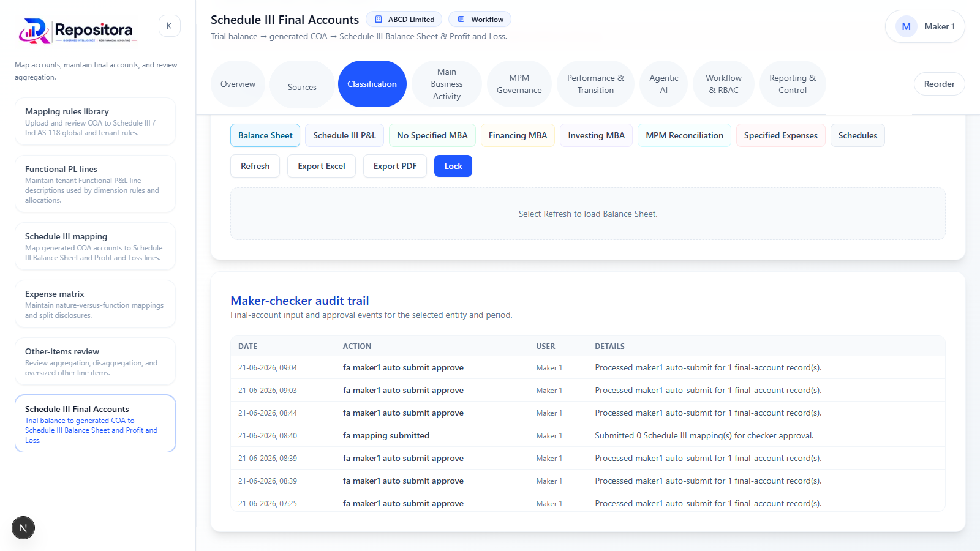Click the 'Maker-checker audit trail' heading
This screenshot has height=551, width=980.
pos(300,301)
